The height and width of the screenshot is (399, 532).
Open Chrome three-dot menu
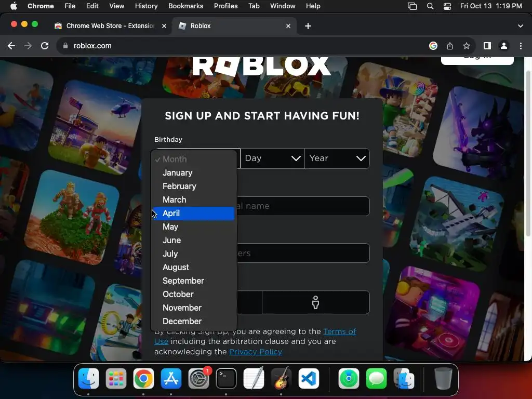coord(521,46)
